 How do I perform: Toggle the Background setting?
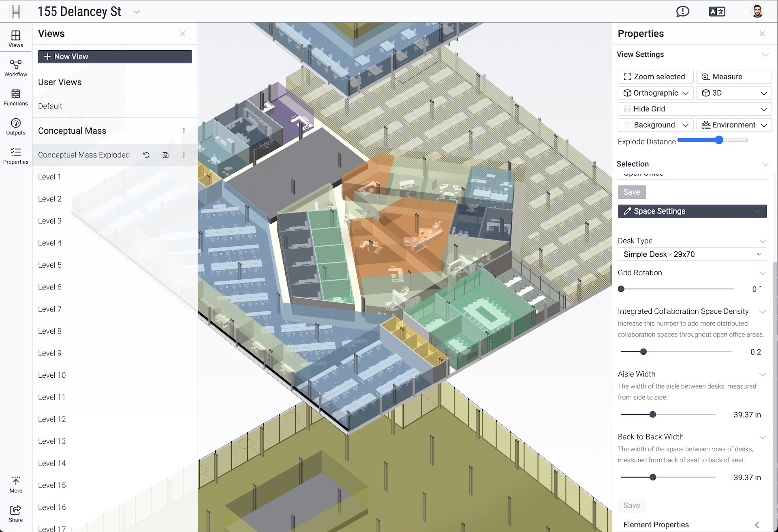655,125
